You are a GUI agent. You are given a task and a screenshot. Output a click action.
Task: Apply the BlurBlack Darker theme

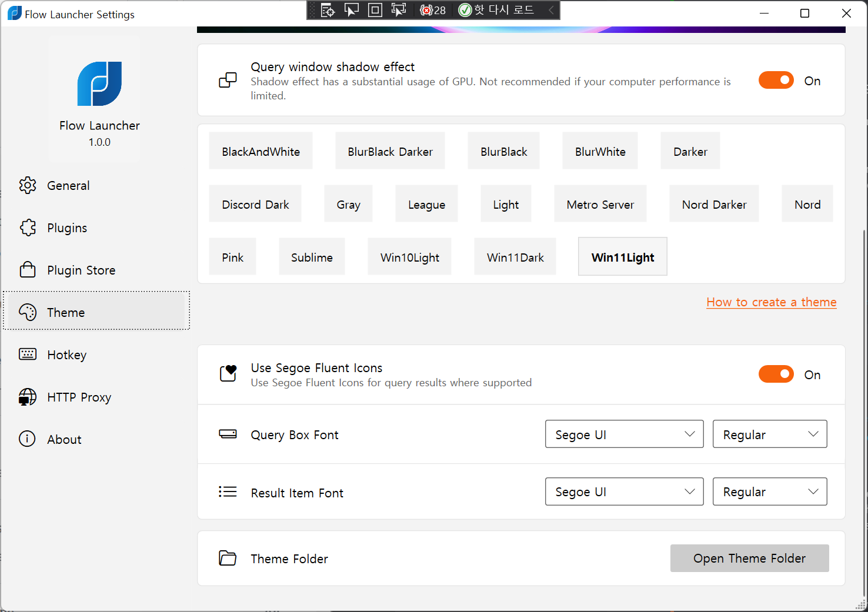click(390, 151)
